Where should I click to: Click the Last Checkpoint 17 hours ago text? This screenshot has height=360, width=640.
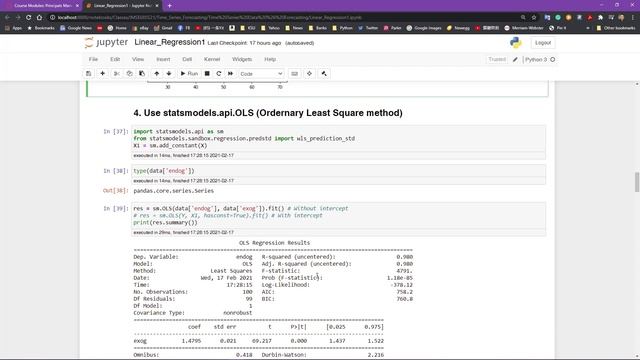244,43
